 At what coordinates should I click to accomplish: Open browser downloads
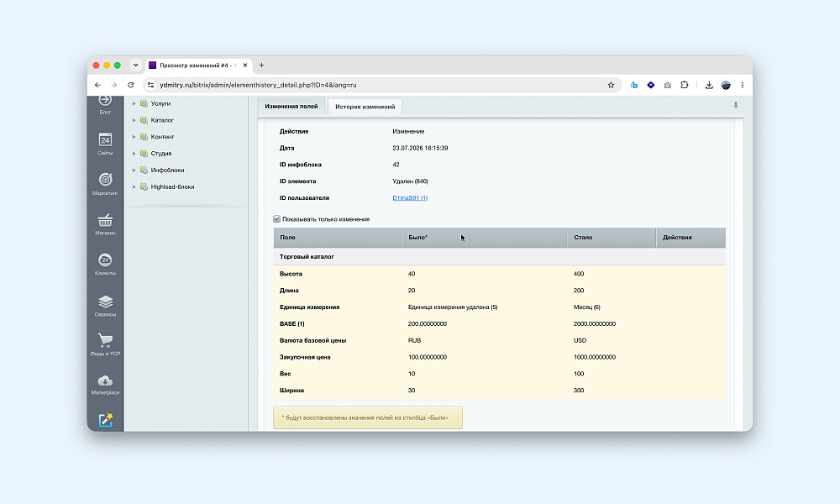[x=709, y=85]
